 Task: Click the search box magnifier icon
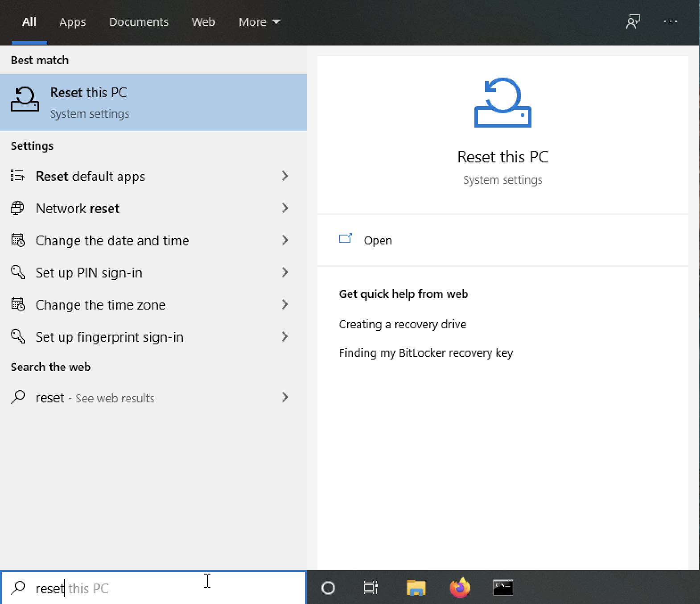18,587
